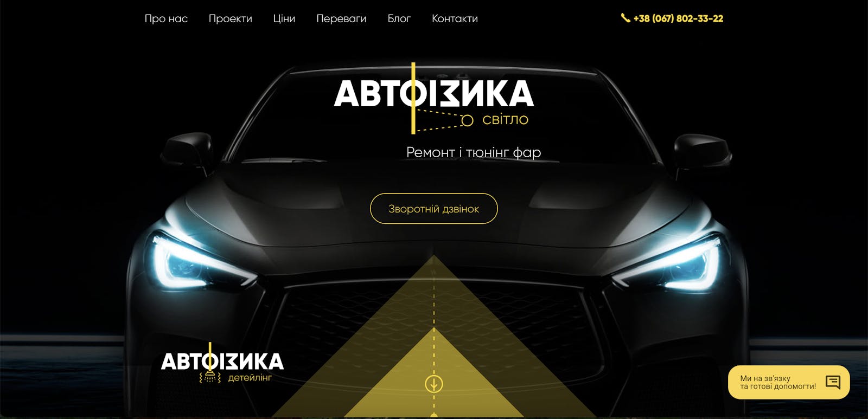Click the Зворотній дзвінок button
The height and width of the screenshot is (419, 868).
[433, 209]
